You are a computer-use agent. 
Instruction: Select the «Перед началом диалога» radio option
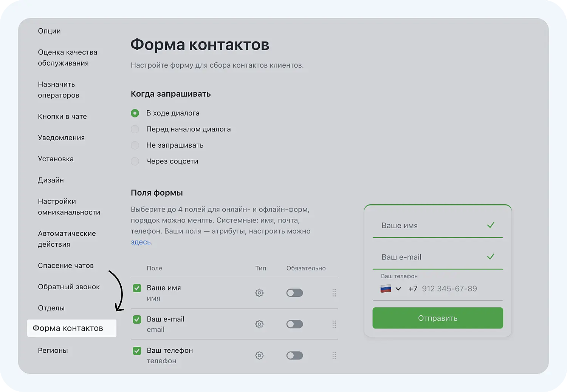[x=135, y=129]
